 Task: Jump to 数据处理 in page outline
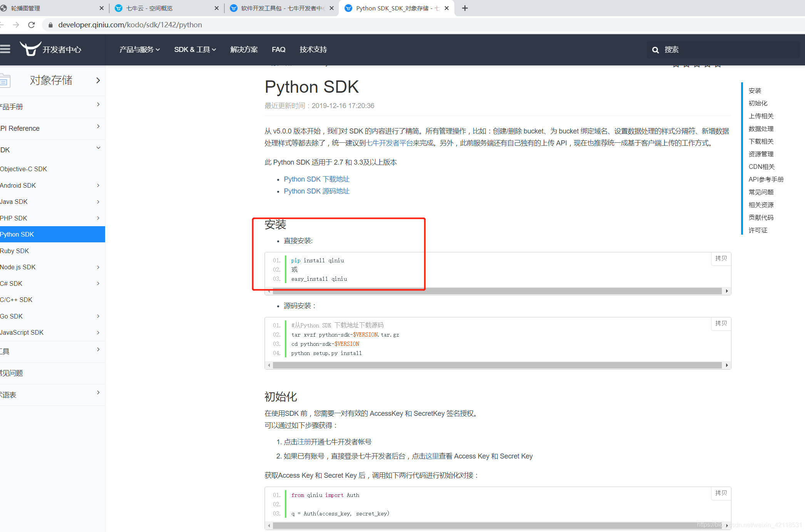pyautogui.click(x=761, y=129)
